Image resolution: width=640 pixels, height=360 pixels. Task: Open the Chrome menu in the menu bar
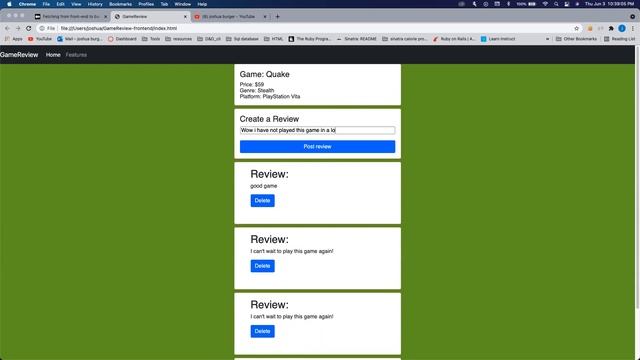point(27,4)
